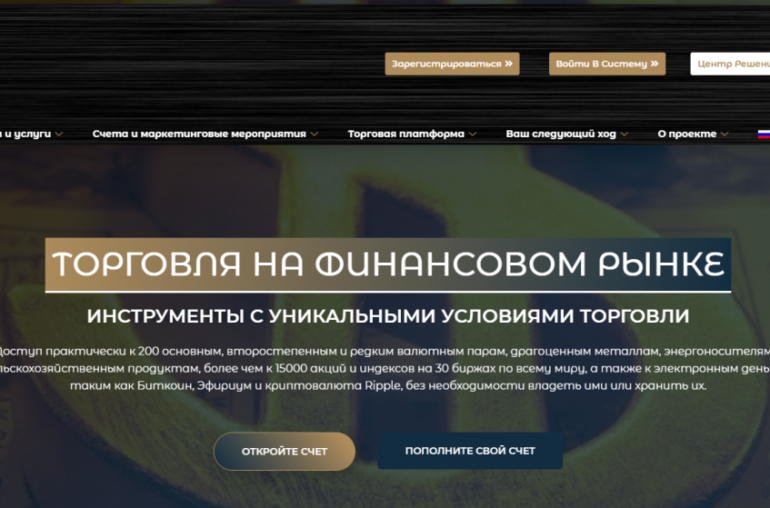The image size is (770, 508).
Task: Open the partially visible 'и услуги' menu
Action: tap(26, 134)
